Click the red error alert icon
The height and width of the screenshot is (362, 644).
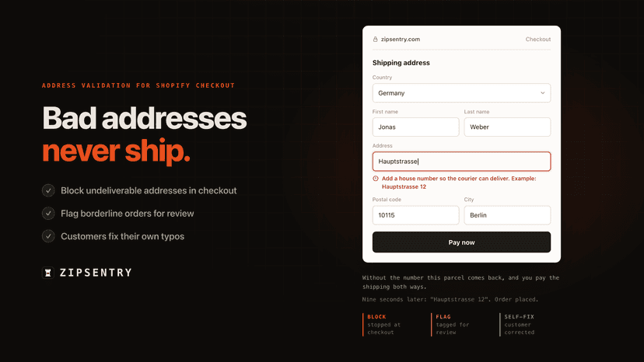[376, 179]
